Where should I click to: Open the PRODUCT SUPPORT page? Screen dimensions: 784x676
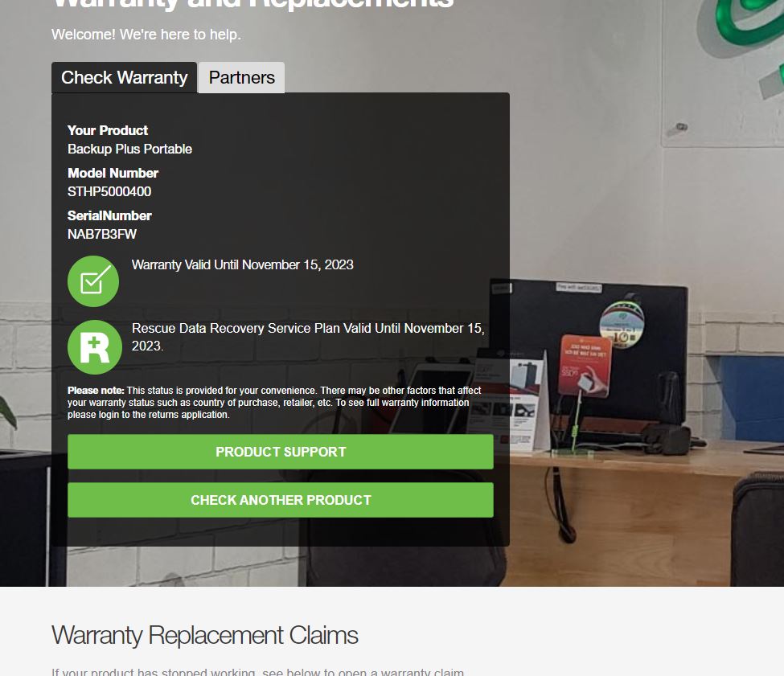pos(281,452)
